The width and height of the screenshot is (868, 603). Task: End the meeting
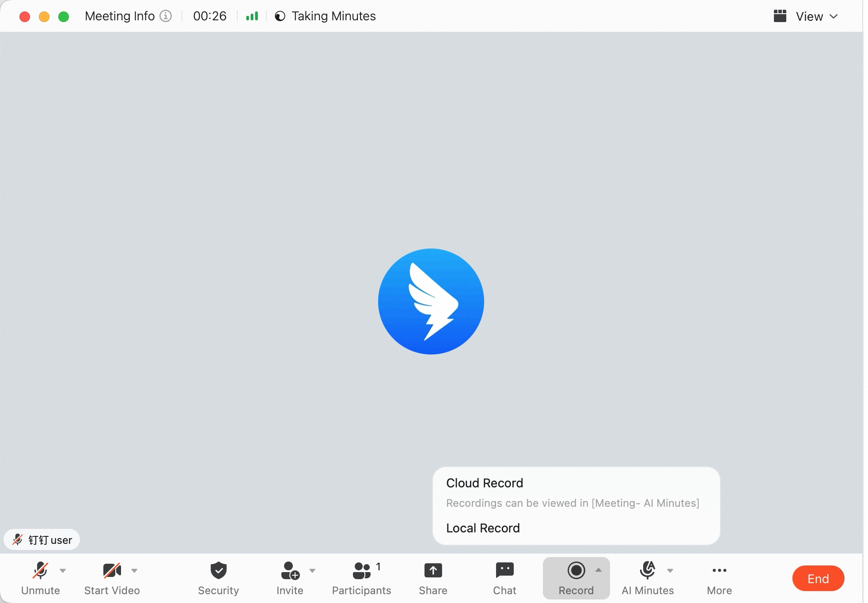click(x=818, y=578)
